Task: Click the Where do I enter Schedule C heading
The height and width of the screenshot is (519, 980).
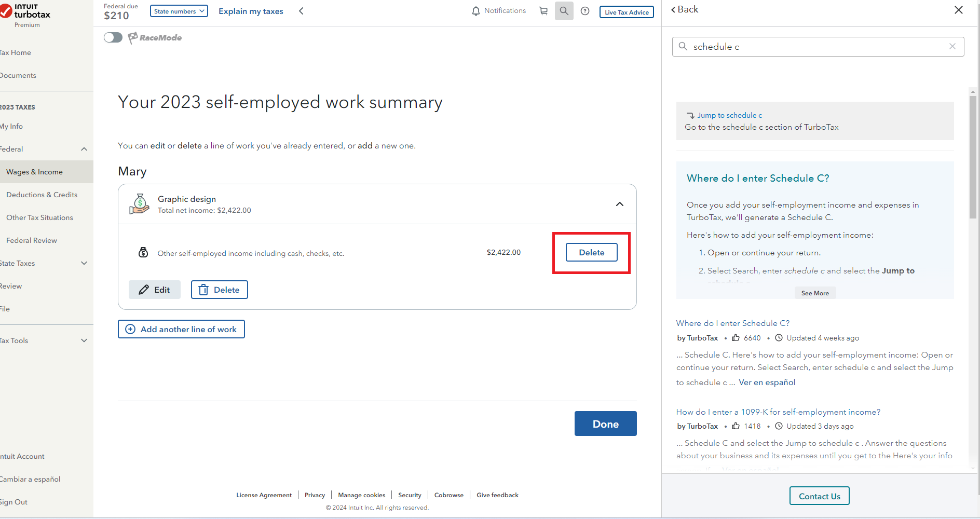Action: 758,178
